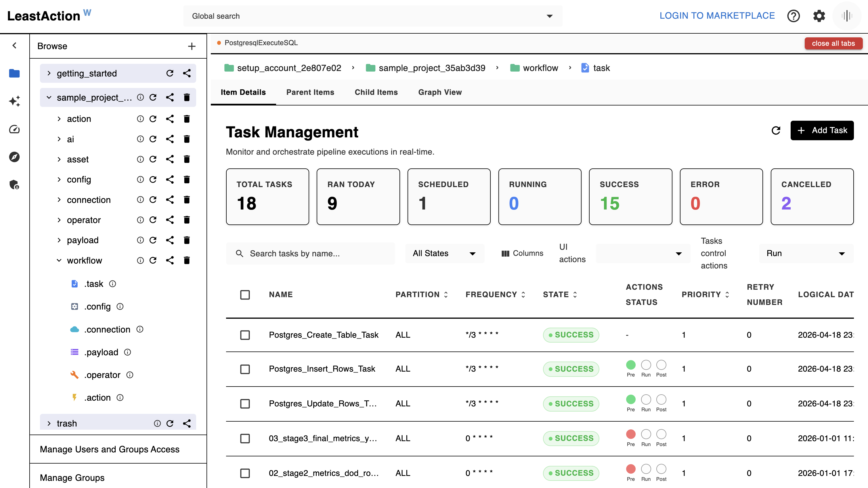Screen dimensions: 868x488
Task: Open the .connection tree item
Action: [107, 329]
